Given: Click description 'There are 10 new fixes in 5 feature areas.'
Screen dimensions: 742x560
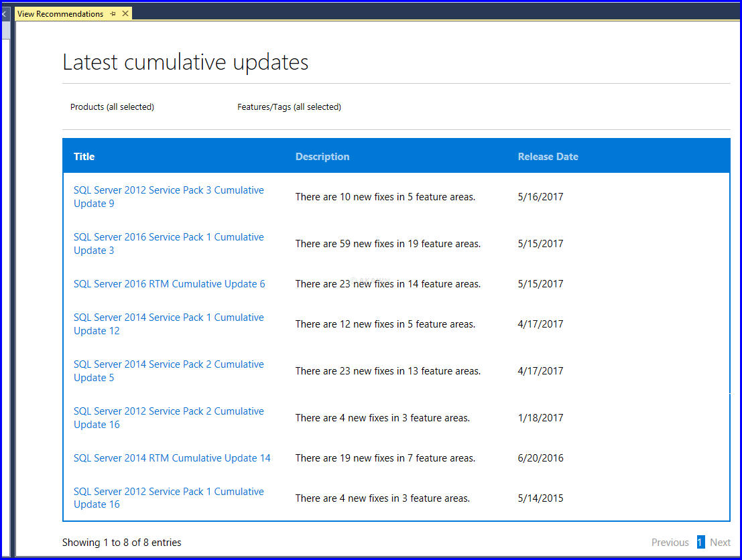Looking at the screenshot, I should click(385, 197).
